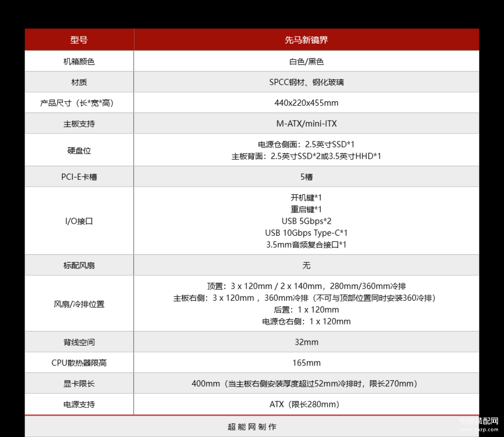504x437 pixels.
Task: Click the 先马新镜界 header title
Action: pyautogui.click(x=306, y=40)
